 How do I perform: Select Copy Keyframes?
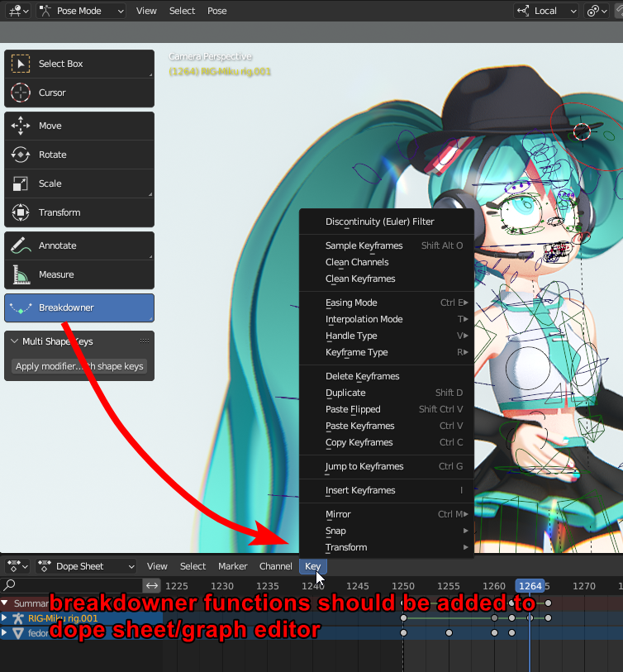[387, 442]
